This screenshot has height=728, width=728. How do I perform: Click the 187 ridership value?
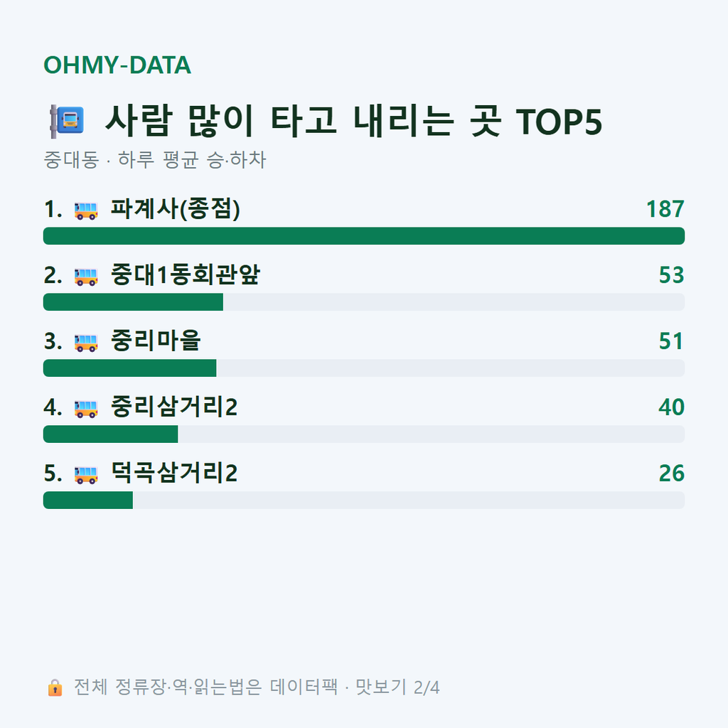point(665,209)
